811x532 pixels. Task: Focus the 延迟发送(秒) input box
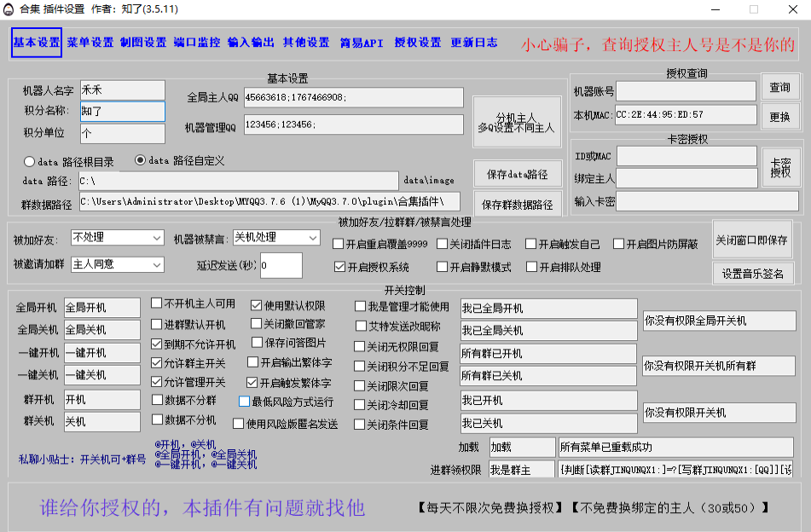[281, 265]
